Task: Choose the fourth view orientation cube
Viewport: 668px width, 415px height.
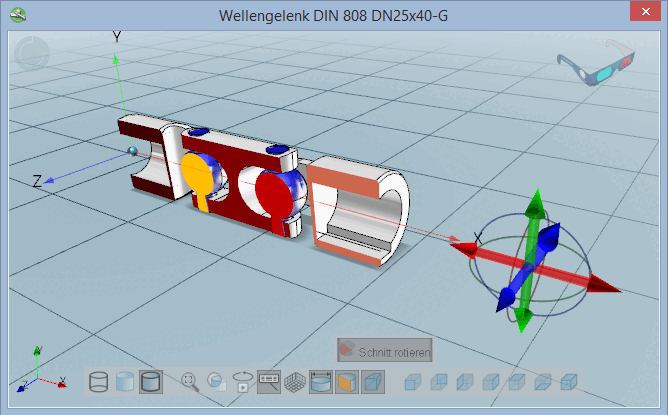Action: 491,382
